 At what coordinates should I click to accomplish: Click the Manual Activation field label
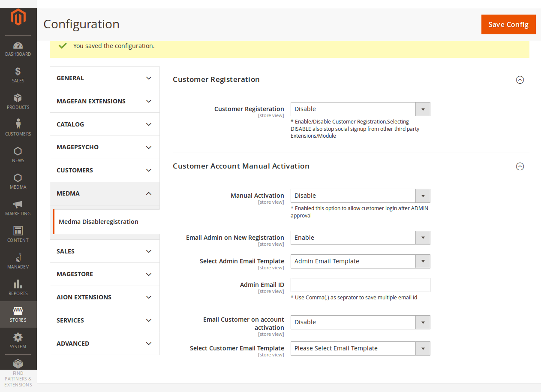click(x=257, y=196)
